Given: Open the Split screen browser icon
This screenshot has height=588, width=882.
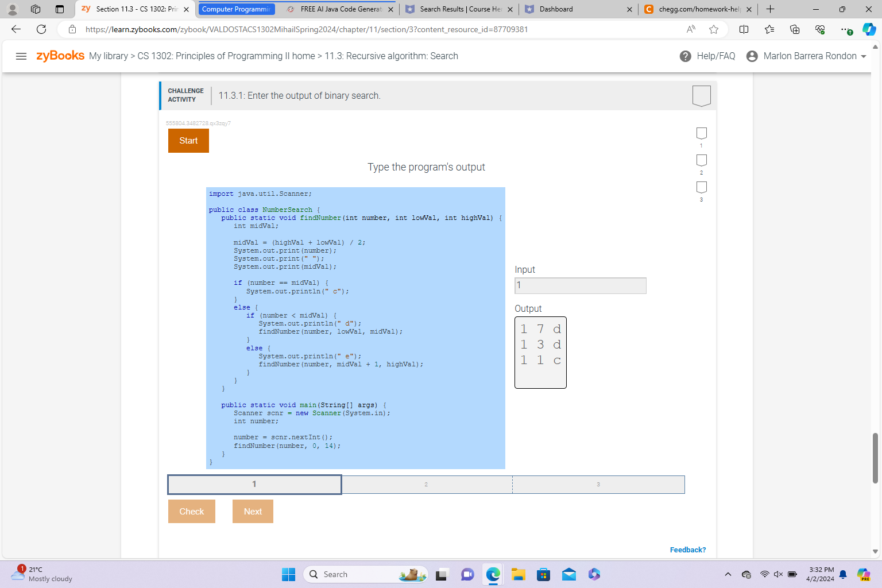Looking at the screenshot, I should pos(744,29).
